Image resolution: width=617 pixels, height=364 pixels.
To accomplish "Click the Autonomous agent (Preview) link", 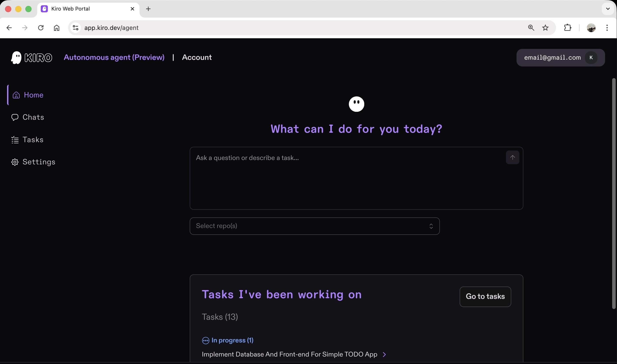I will pyautogui.click(x=114, y=57).
